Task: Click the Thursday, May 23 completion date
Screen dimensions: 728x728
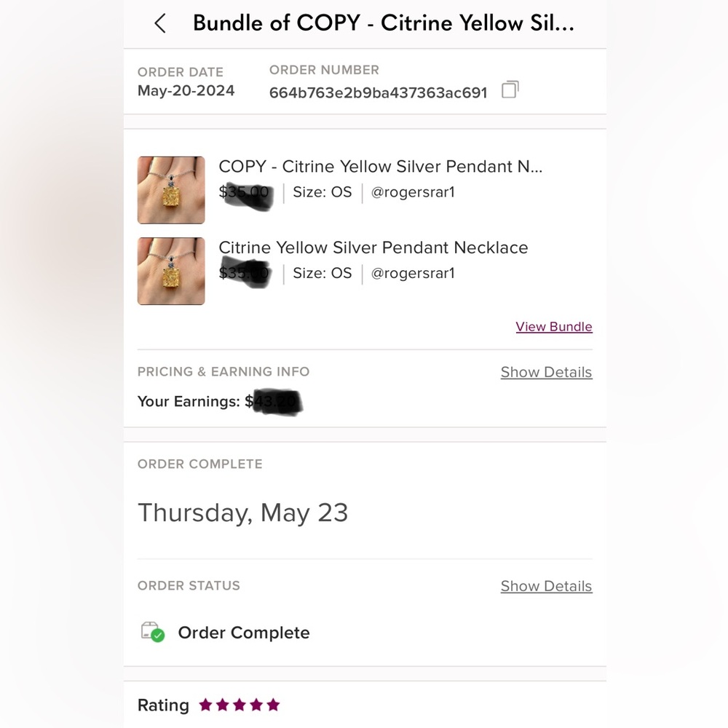Action: (x=243, y=513)
